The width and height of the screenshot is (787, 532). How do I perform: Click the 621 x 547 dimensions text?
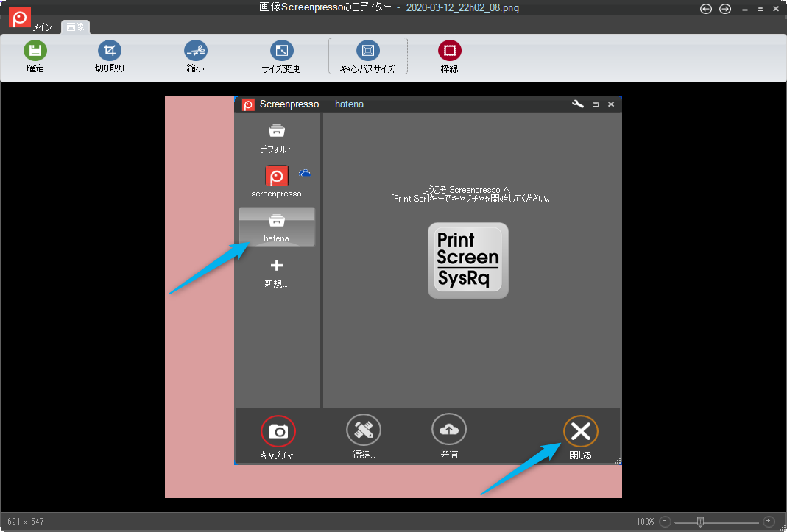click(x=26, y=522)
